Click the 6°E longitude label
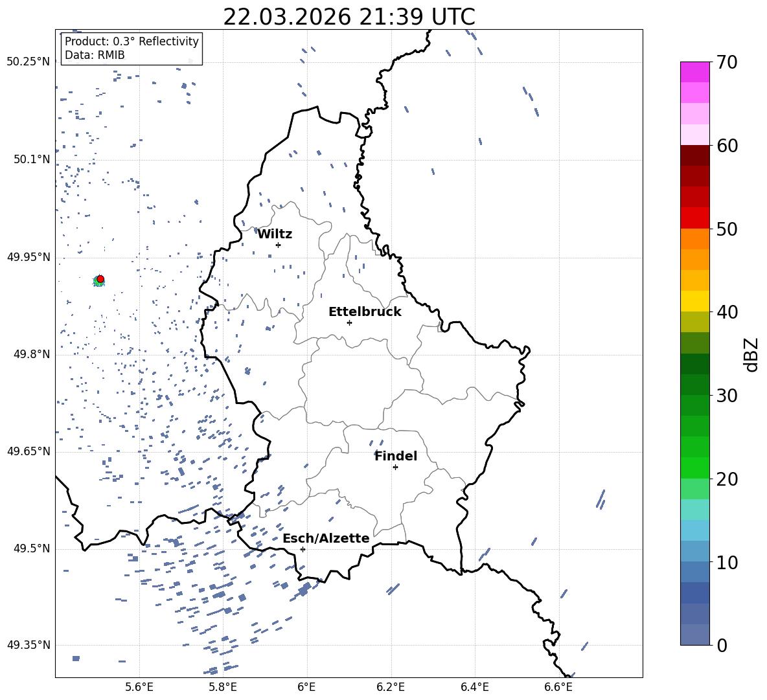Viewport: 767px width, 700px height. (306, 687)
